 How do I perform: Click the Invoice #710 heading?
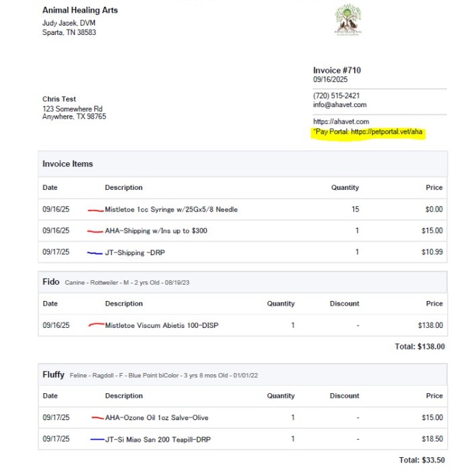[337, 71]
